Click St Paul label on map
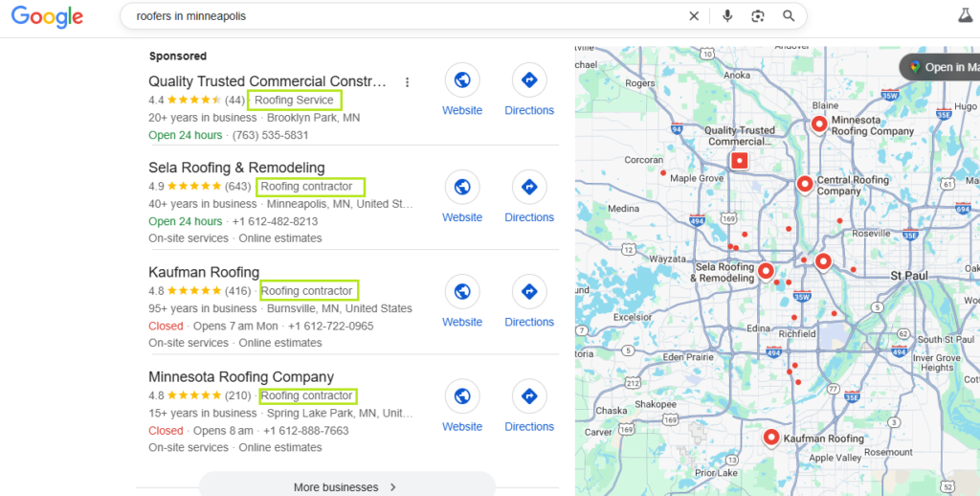 click(909, 276)
